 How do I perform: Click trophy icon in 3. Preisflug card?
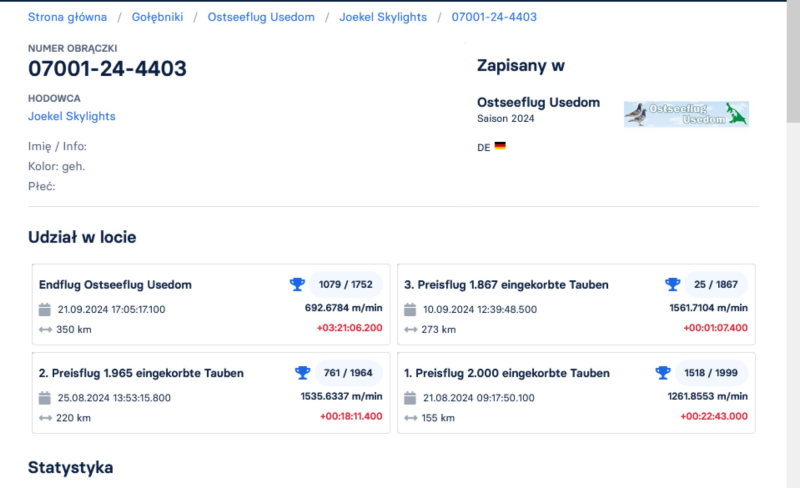[672, 285]
